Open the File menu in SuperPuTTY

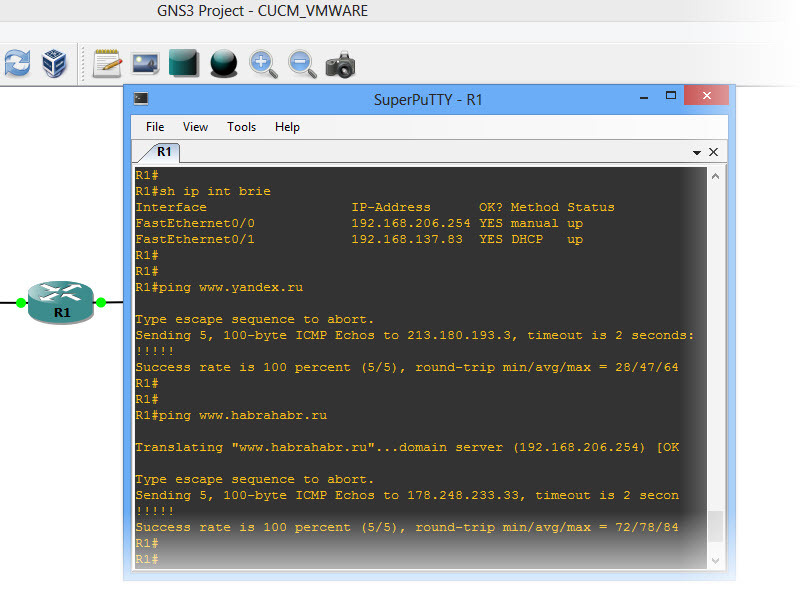coord(155,127)
